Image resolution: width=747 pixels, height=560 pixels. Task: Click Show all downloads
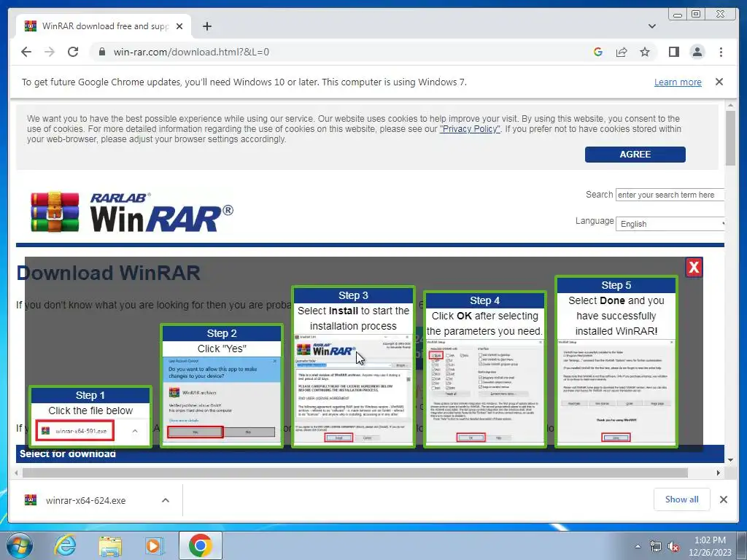pos(682,499)
